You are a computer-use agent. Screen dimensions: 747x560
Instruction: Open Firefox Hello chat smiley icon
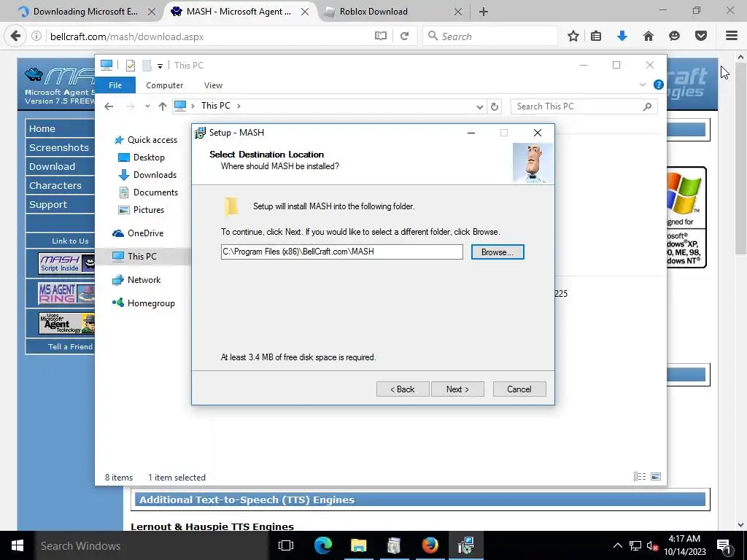[674, 36]
